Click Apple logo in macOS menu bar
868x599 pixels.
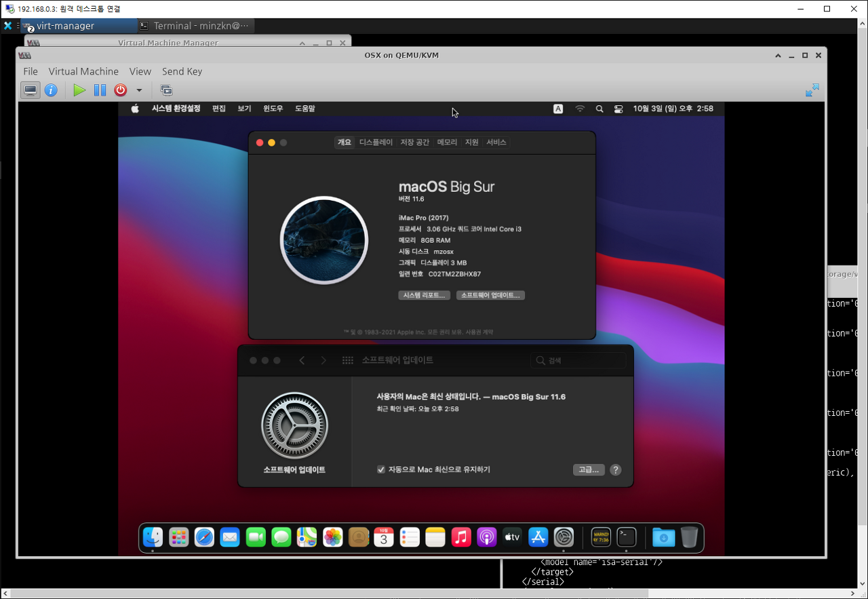135,109
